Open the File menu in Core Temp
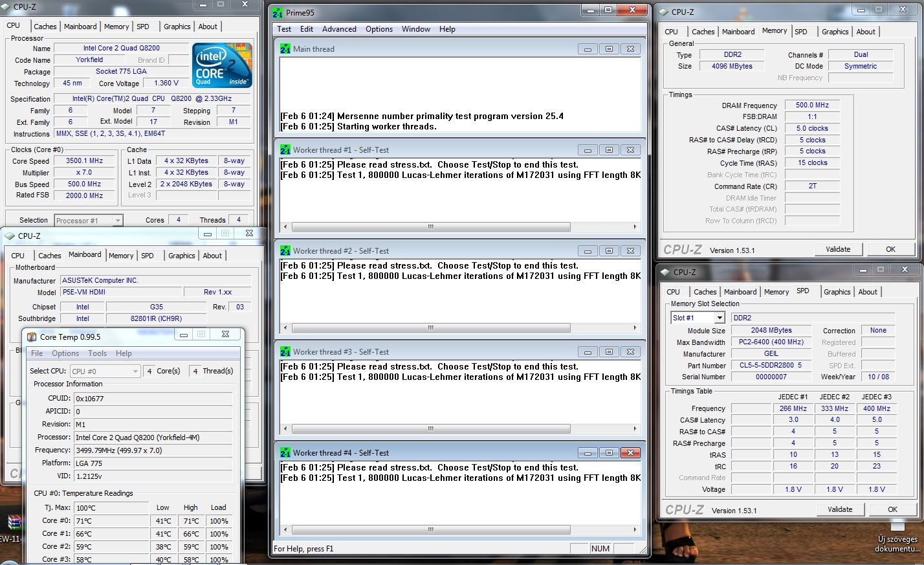This screenshot has height=565, width=924. 37,353
